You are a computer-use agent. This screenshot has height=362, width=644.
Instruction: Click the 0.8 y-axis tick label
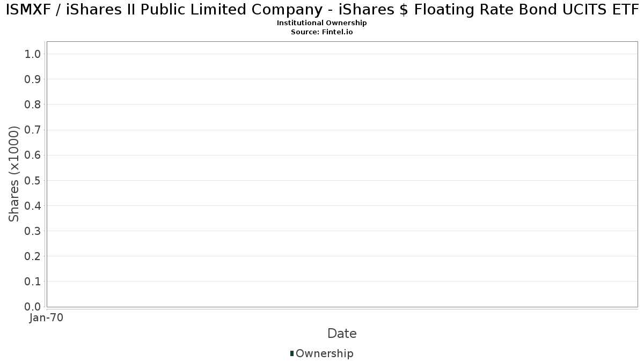(33, 105)
